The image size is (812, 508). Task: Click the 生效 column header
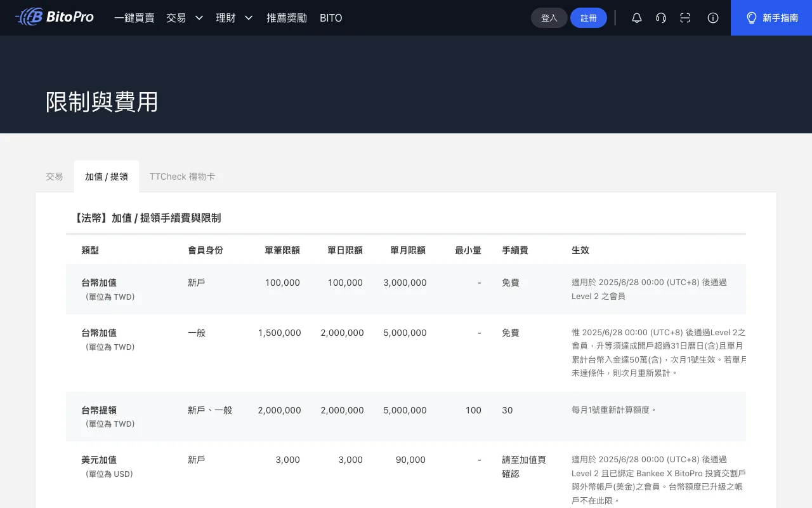click(580, 250)
